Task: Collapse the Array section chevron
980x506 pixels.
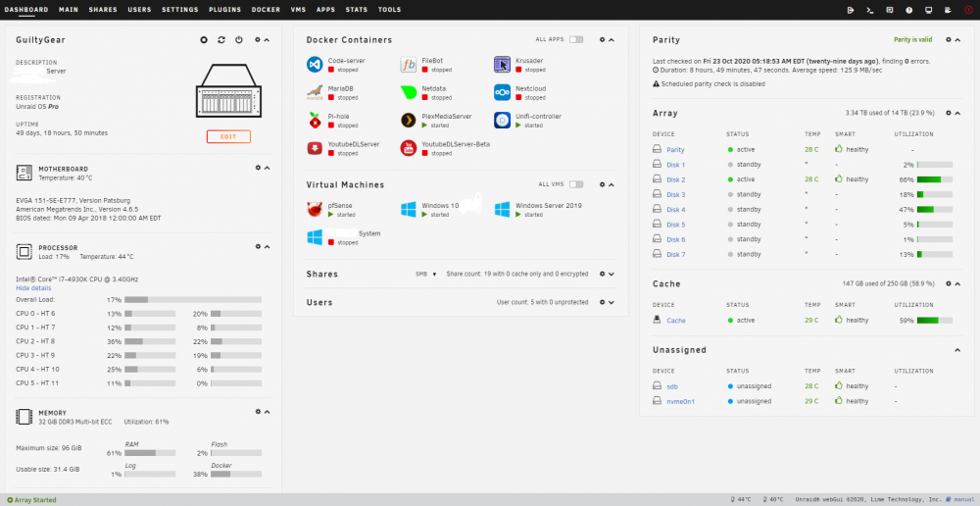Action: tap(957, 113)
